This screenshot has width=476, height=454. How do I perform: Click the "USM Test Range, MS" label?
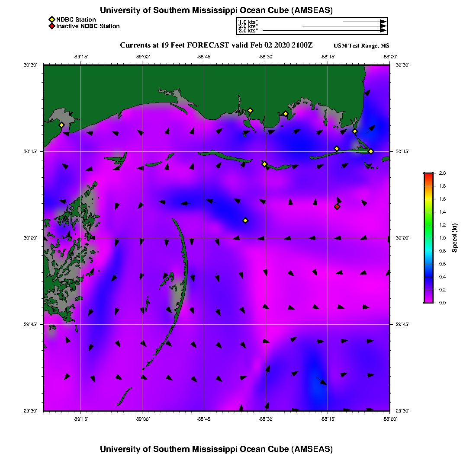[x=361, y=46]
